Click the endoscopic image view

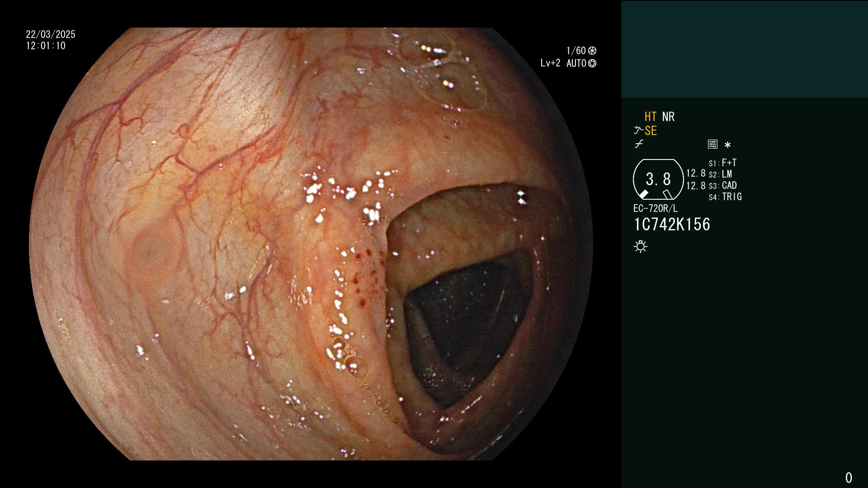311,244
